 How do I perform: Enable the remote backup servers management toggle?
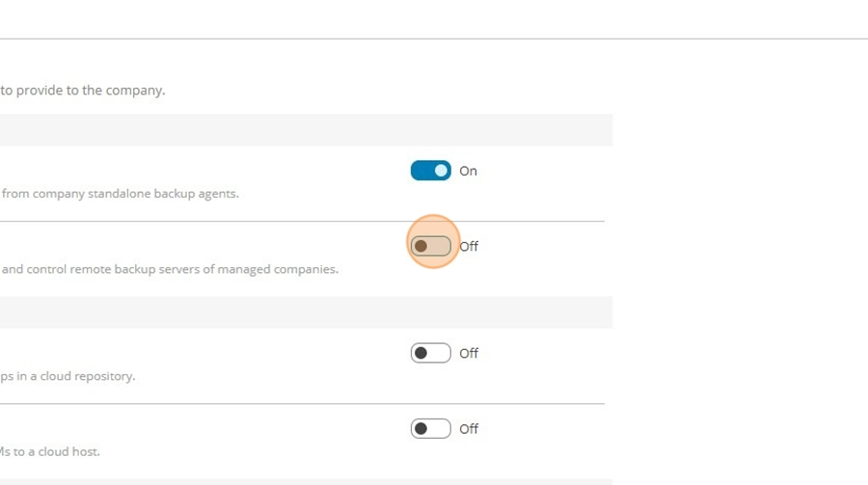[431, 246]
